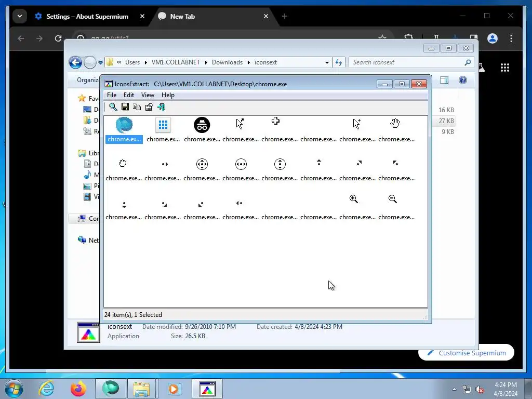Image resolution: width=532 pixels, height=399 pixels.
Task: Open the View menu in IconsExtract
Action: [x=148, y=95]
